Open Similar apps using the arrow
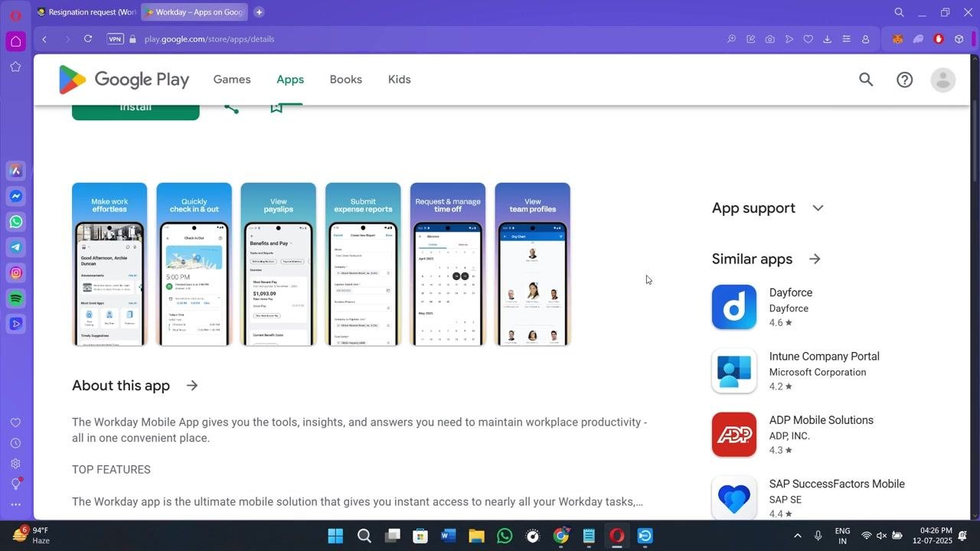This screenshot has width=980, height=551. click(x=815, y=259)
